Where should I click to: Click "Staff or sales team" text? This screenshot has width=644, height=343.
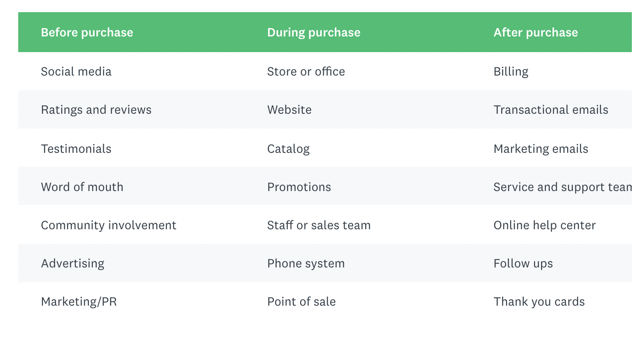pos(319,225)
